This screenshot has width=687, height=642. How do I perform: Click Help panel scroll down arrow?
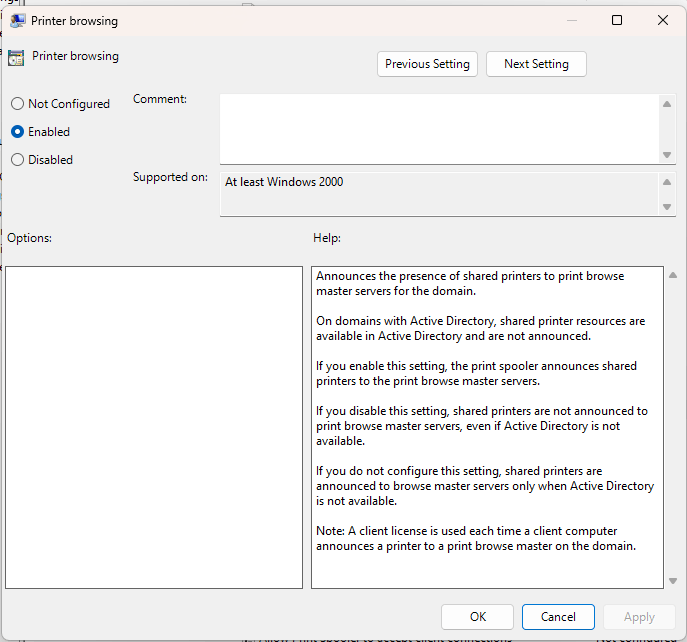tap(673, 581)
